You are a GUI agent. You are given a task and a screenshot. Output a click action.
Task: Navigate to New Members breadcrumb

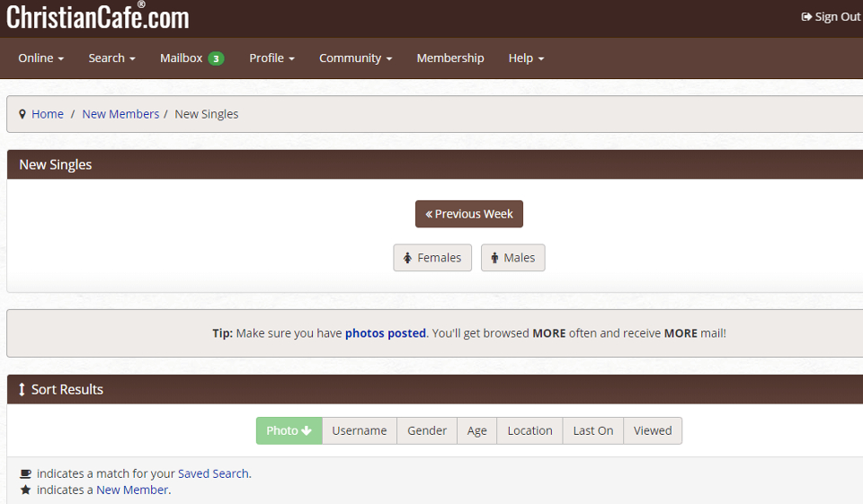point(120,114)
